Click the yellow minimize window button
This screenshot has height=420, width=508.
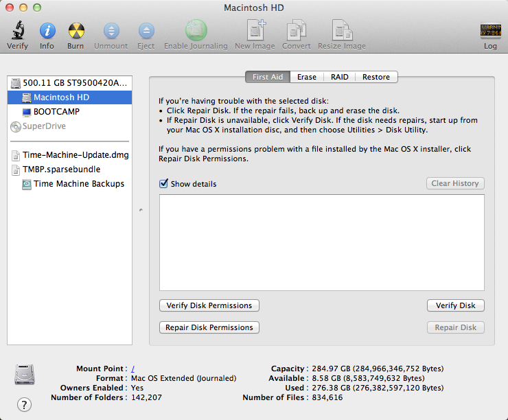pyautogui.click(x=23, y=7)
